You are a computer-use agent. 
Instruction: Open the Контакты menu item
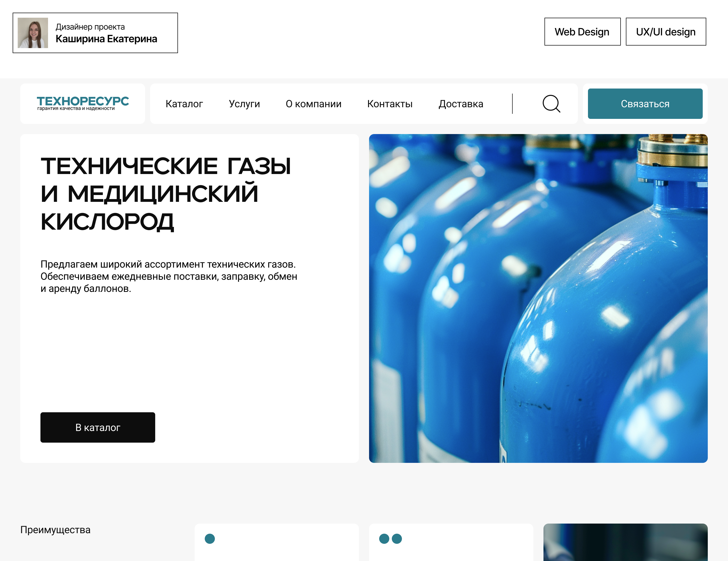tap(390, 104)
